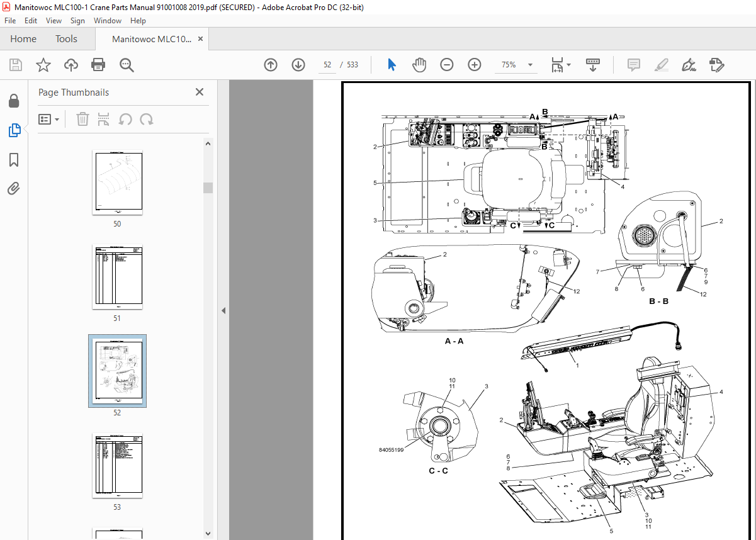Screen dimensions: 756x540
Task: Upload the file using the cloud icon
Action: [x=71, y=65]
